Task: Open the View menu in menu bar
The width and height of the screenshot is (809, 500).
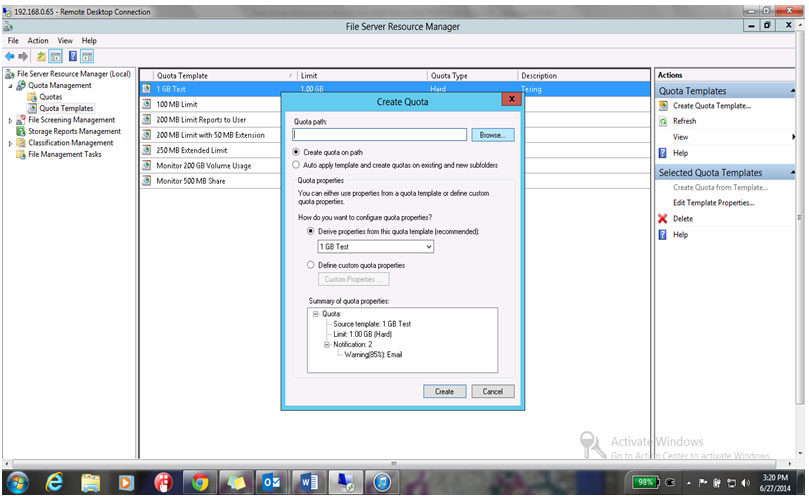Action: coord(65,41)
